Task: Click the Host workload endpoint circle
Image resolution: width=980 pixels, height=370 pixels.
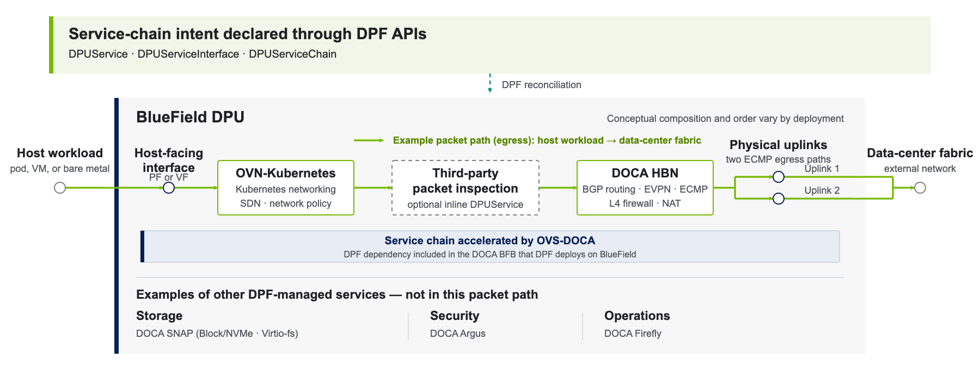Action: [60, 188]
